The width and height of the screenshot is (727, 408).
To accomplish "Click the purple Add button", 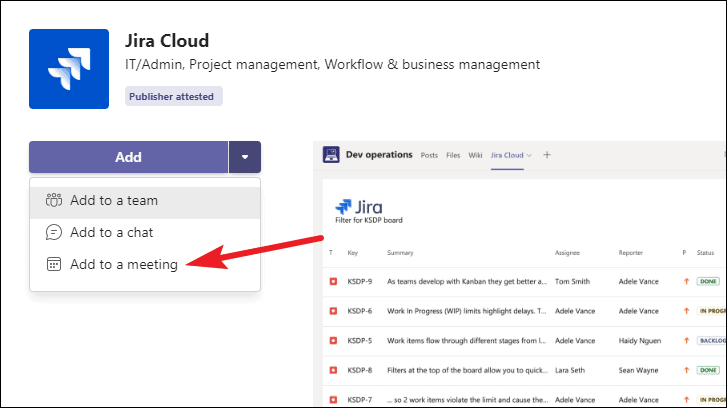I will point(128,157).
